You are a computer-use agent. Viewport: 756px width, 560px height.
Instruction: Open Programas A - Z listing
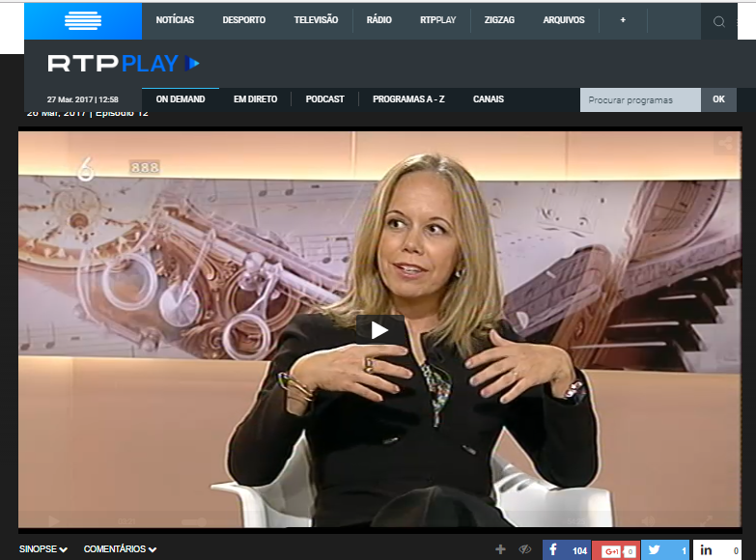[408, 99]
